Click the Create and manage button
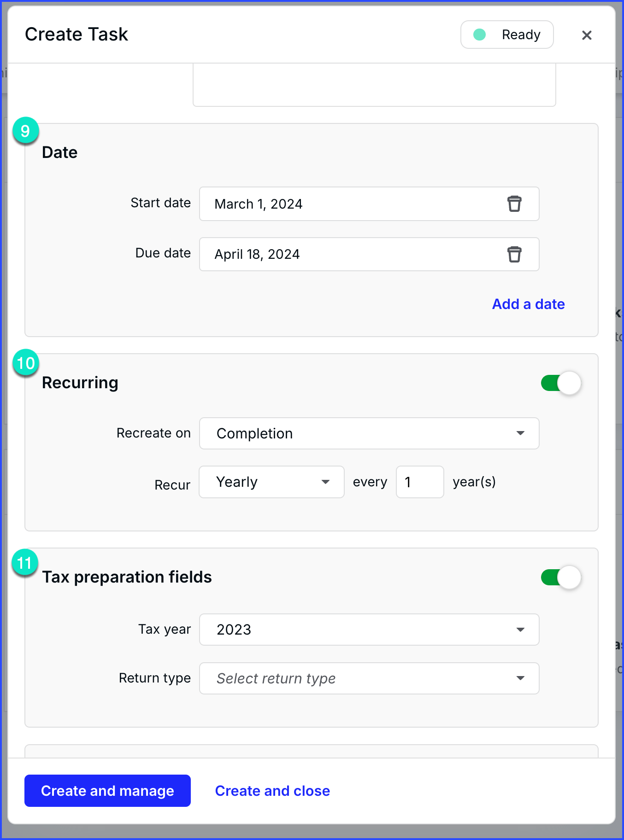The width and height of the screenshot is (624, 840). 107,791
